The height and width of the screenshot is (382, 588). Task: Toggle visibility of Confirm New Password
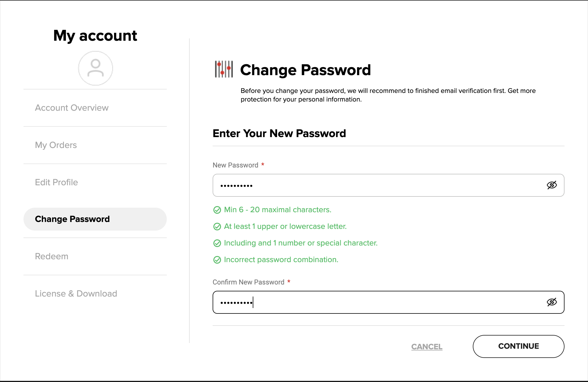[552, 302]
